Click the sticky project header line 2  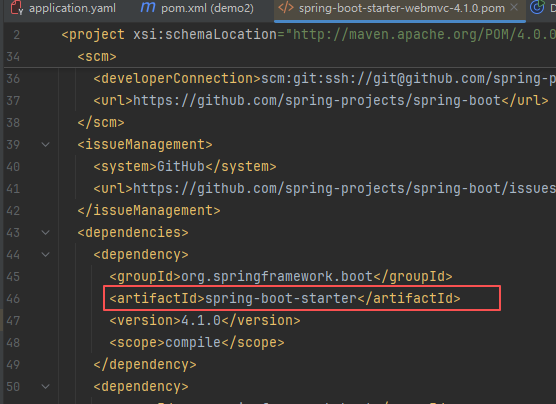click(x=308, y=35)
